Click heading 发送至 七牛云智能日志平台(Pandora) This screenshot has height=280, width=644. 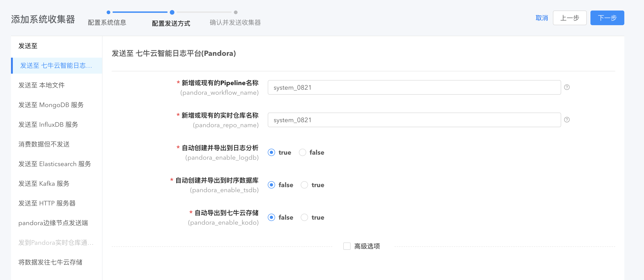coord(174,54)
